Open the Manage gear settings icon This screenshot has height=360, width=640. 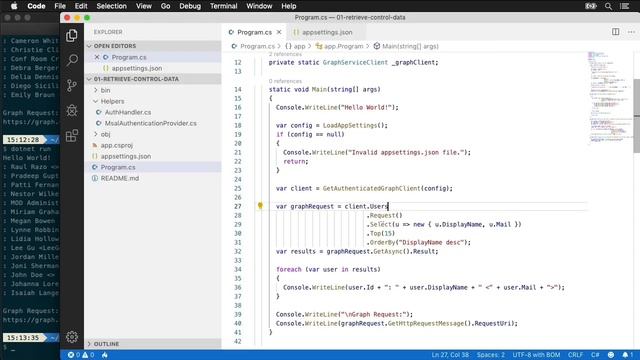tap(72, 337)
